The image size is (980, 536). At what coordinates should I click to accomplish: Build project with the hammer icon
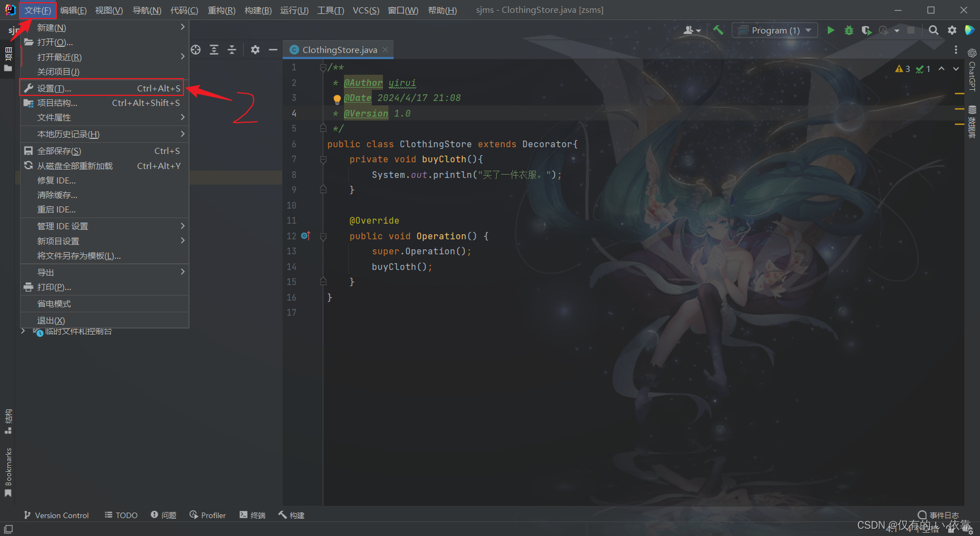718,30
